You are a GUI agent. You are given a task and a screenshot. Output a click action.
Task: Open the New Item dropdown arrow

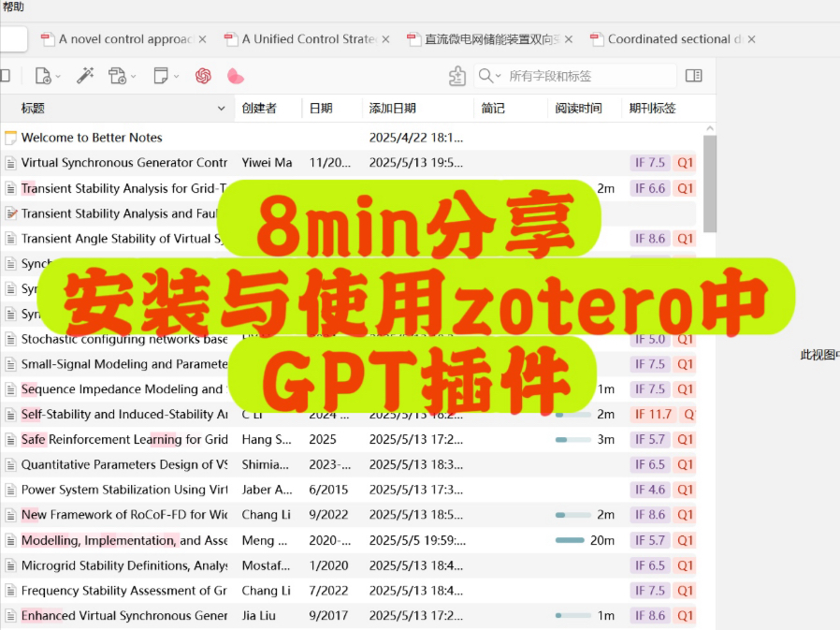58,77
